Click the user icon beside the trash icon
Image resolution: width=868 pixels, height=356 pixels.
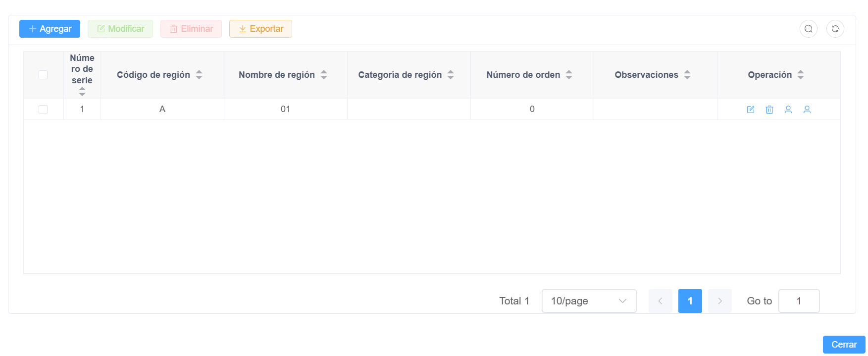788,110
